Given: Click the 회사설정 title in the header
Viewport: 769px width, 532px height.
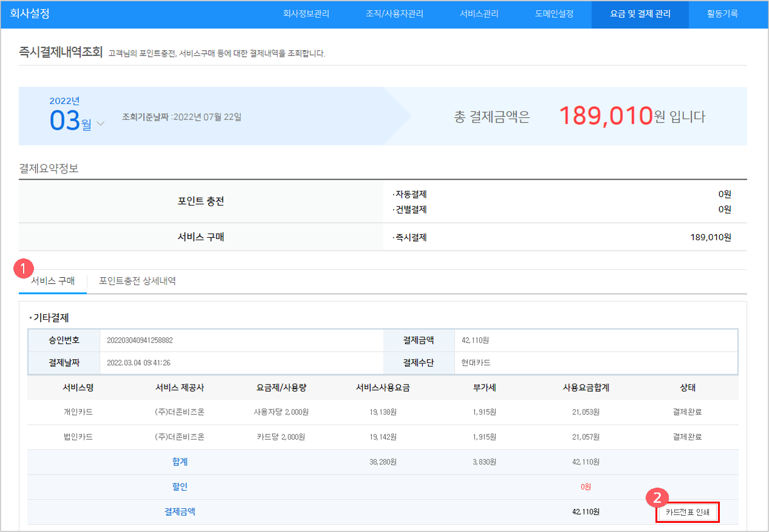Looking at the screenshot, I should 30,13.
